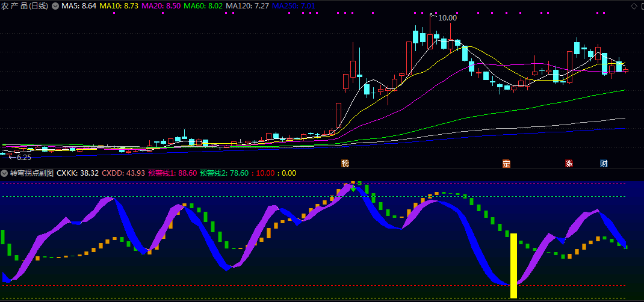The width and height of the screenshot is (644, 302).
Task: Click the magenta MA20 label
Action: coord(161,6)
